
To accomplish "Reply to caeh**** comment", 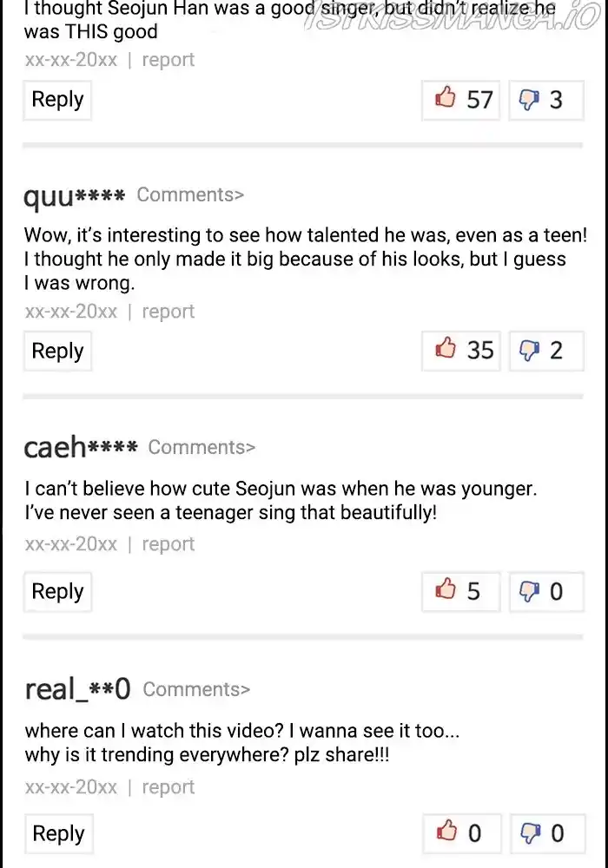I will pyautogui.click(x=57, y=591).
